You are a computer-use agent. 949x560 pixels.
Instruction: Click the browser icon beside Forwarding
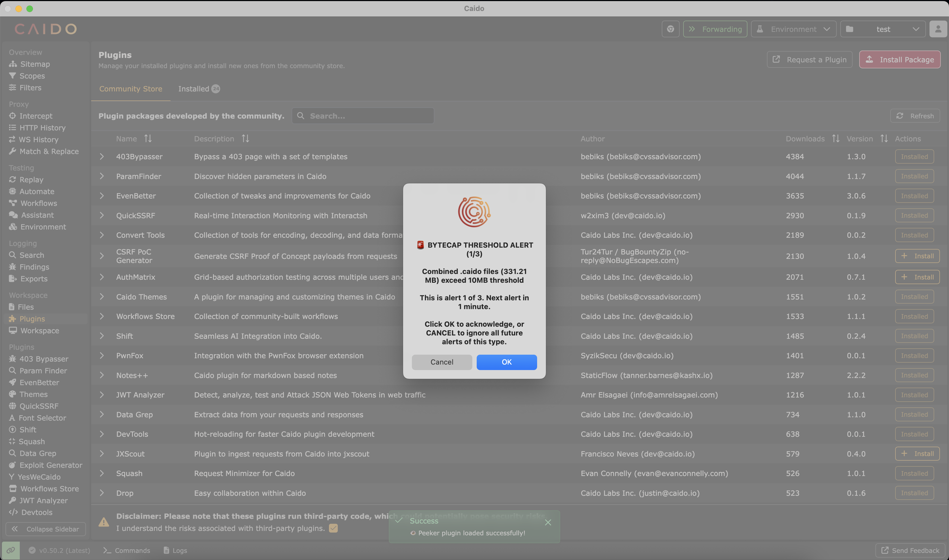point(670,29)
